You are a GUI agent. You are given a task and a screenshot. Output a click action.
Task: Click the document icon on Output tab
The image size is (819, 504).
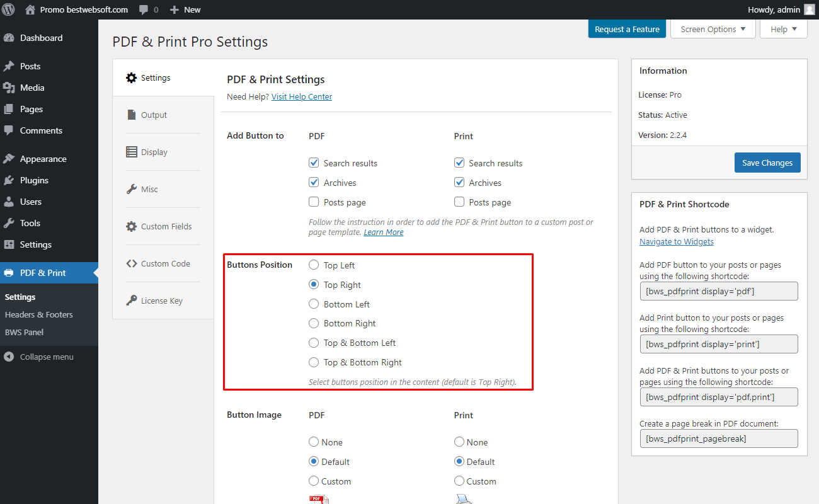(x=131, y=115)
